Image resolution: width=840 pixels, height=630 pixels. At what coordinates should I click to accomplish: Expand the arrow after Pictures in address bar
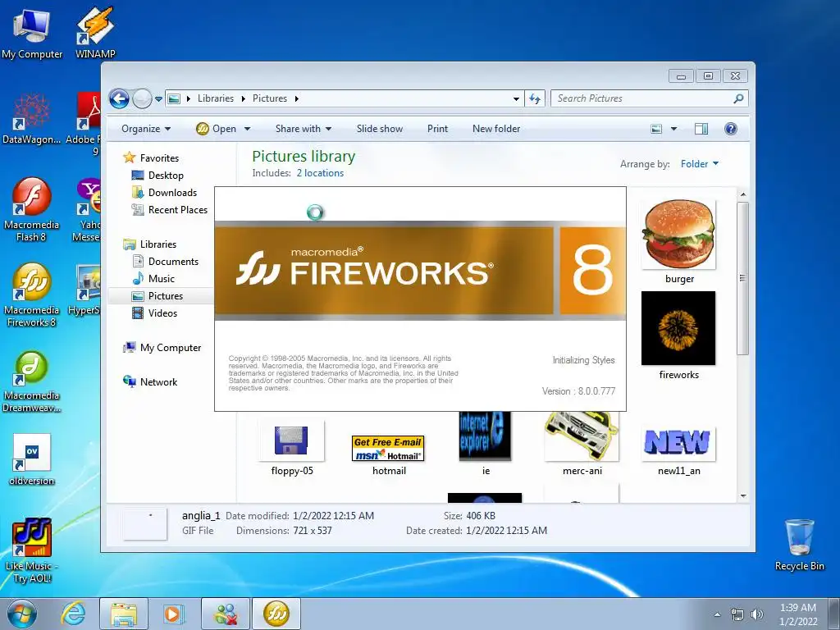(x=296, y=98)
